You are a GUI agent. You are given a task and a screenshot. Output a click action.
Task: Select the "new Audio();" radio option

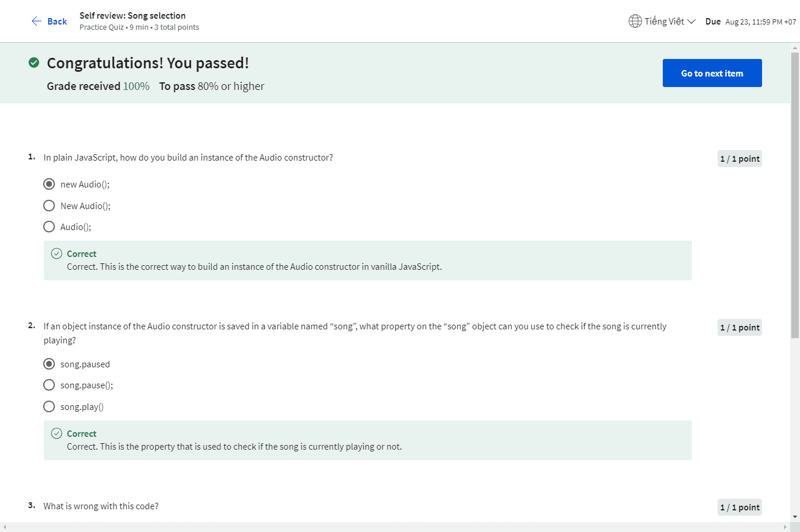click(49, 184)
